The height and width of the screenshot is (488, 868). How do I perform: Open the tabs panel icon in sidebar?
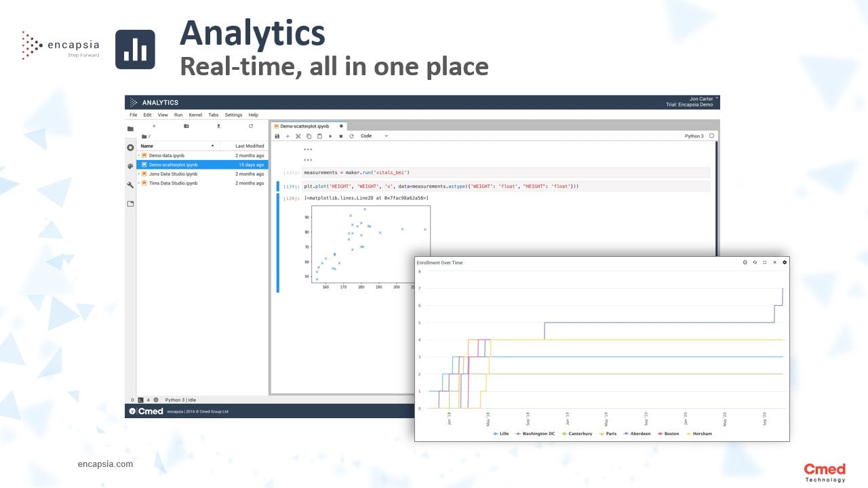point(130,203)
